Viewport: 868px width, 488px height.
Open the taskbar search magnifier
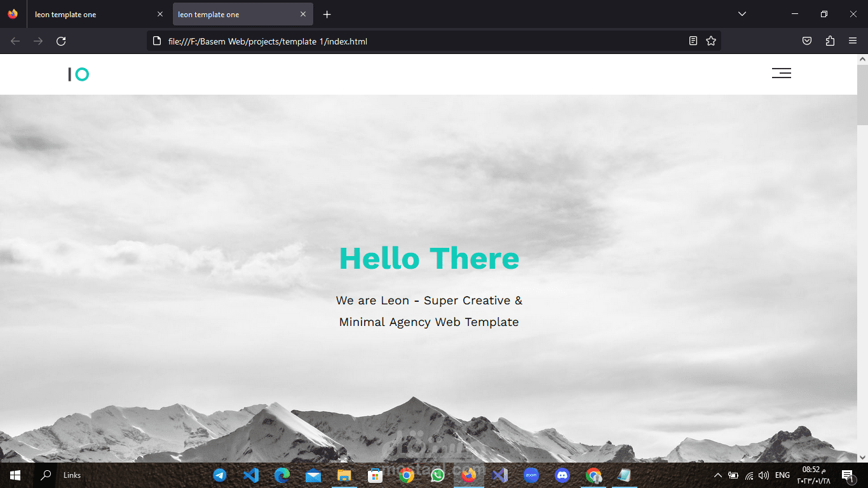[x=46, y=475]
